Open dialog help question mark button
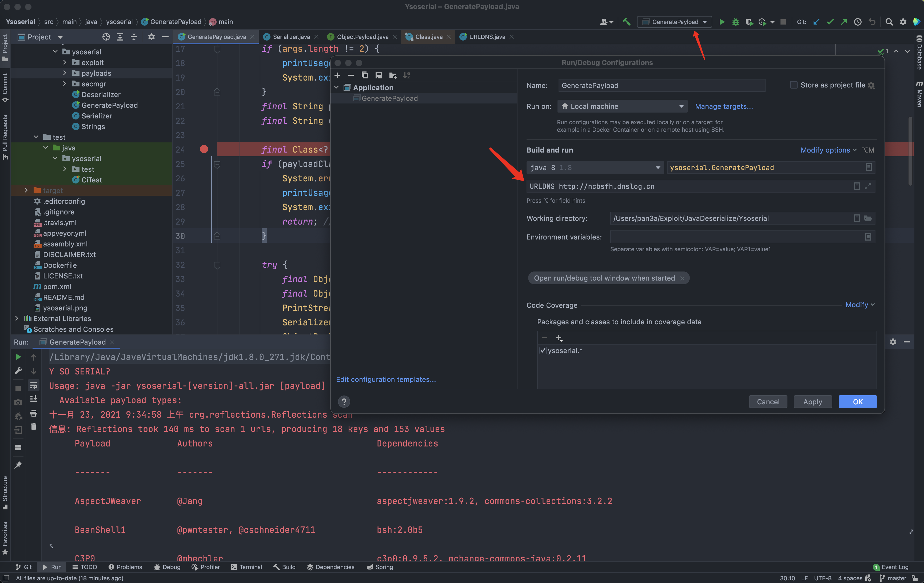The width and height of the screenshot is (924, 583). click(344, 402)
